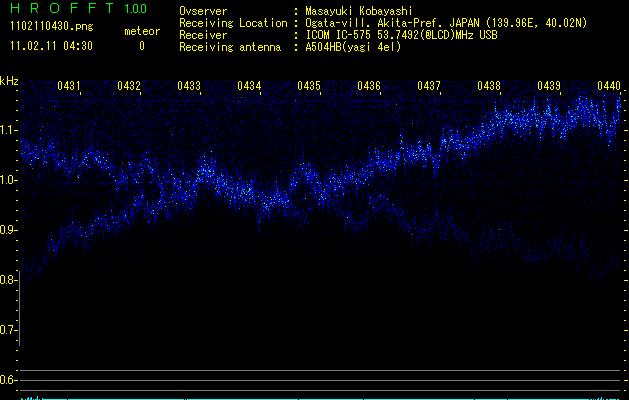This screenshot has height=400, width=629.
Task: Click the HROFFT 1.0.0 title text
Action: click(x=78, y=8)
